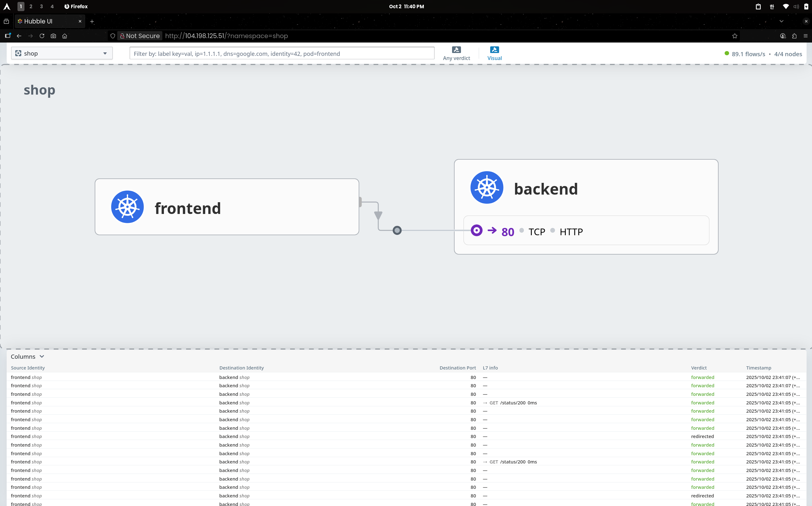Click the flow filter input field
This screenshot has width=812, height=506.
tap(281, 54)
